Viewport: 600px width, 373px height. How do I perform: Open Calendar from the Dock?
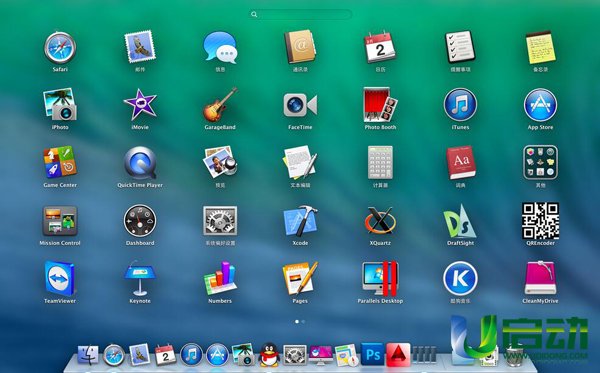click(x=165, y=355)
